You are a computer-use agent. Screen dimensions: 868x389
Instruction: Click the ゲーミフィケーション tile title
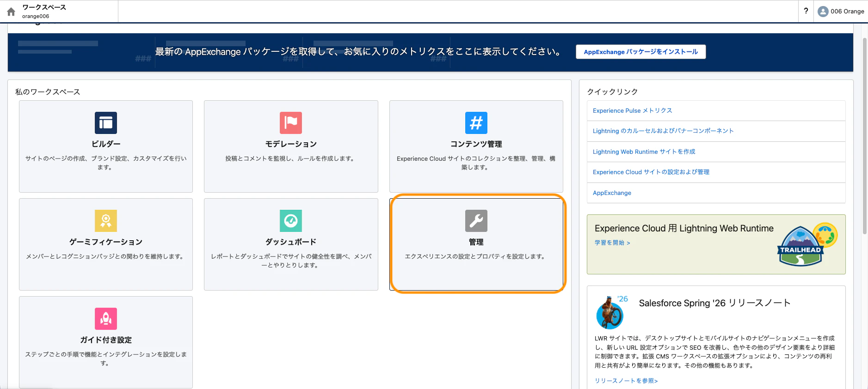pyautogui.click(x=106, y=242)
